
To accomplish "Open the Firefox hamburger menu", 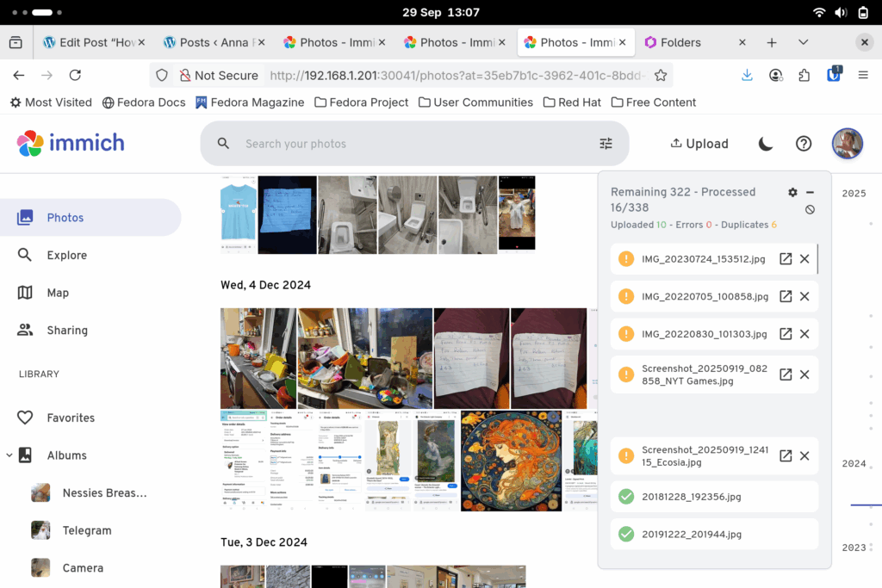I will (862, 75).
